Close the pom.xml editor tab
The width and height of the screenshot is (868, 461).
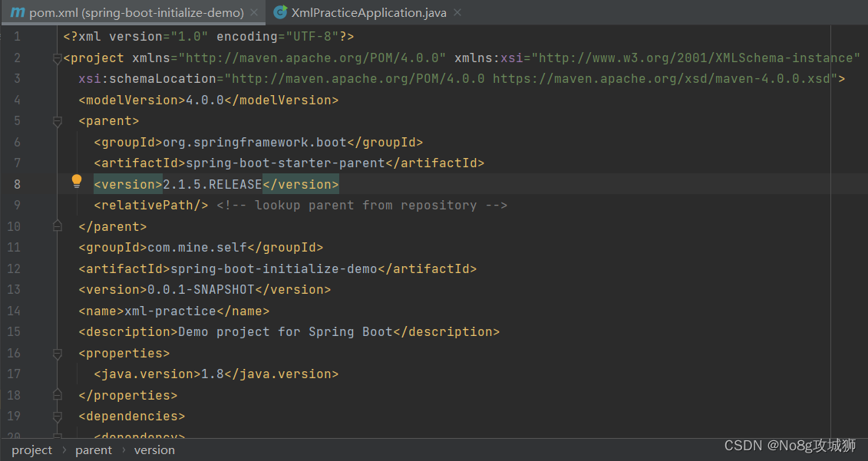254,13
